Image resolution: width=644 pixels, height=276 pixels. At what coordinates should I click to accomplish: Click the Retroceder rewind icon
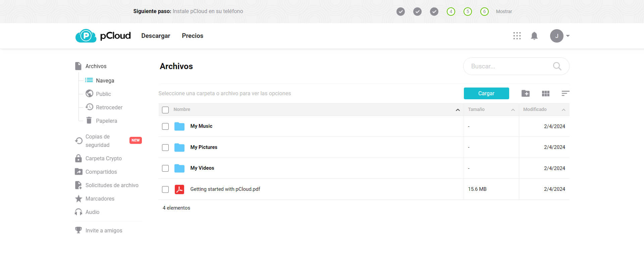tap(89, 107)
